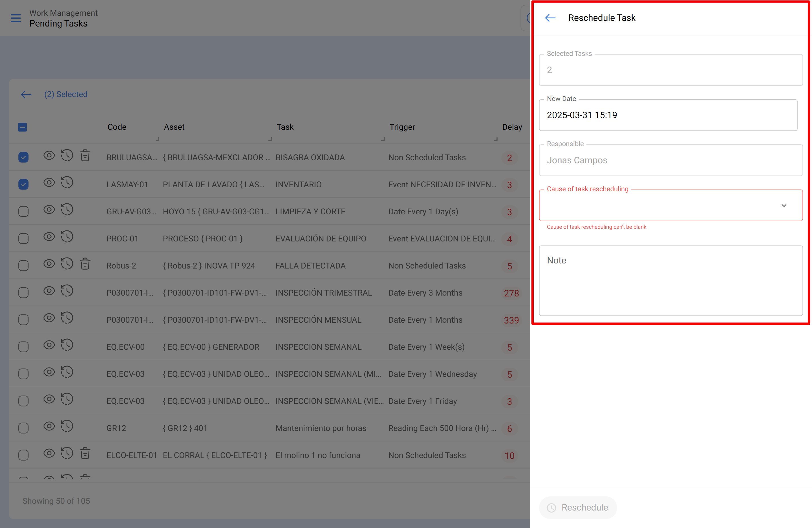Click the (2) Selected link

coord(66,94)
